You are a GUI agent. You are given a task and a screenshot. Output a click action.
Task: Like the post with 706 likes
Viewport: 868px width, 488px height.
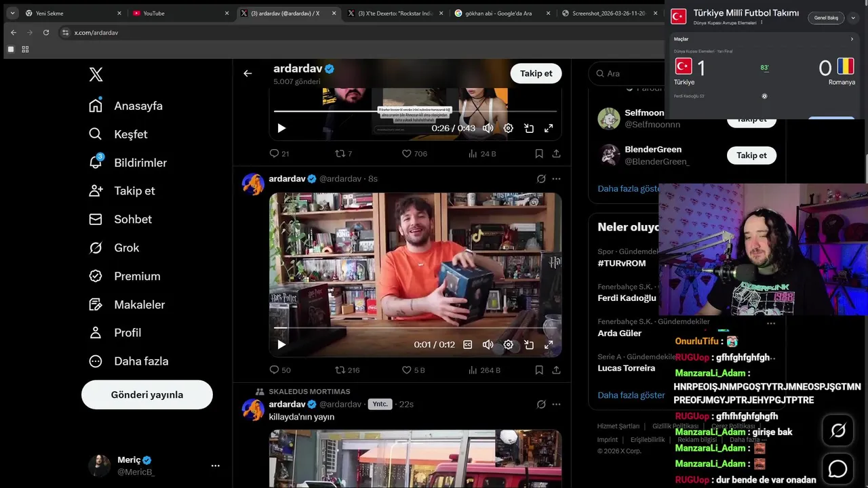414,154
